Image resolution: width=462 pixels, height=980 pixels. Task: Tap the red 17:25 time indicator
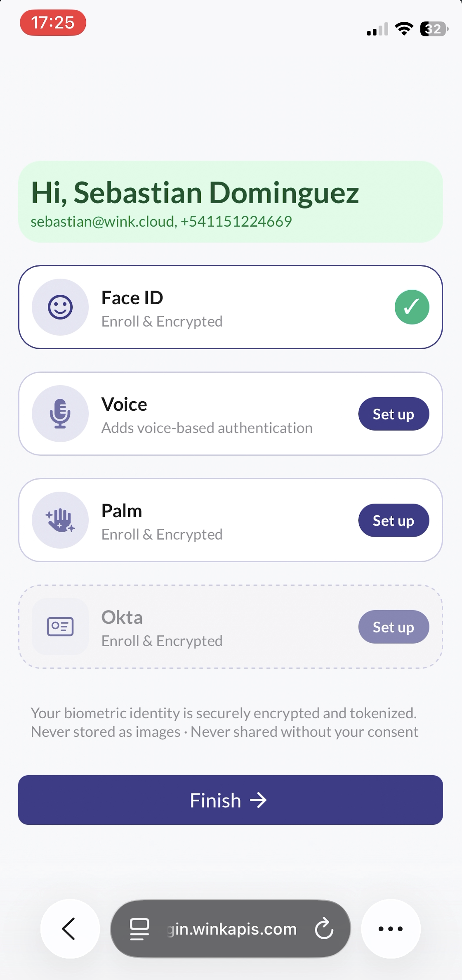(53, 23)
